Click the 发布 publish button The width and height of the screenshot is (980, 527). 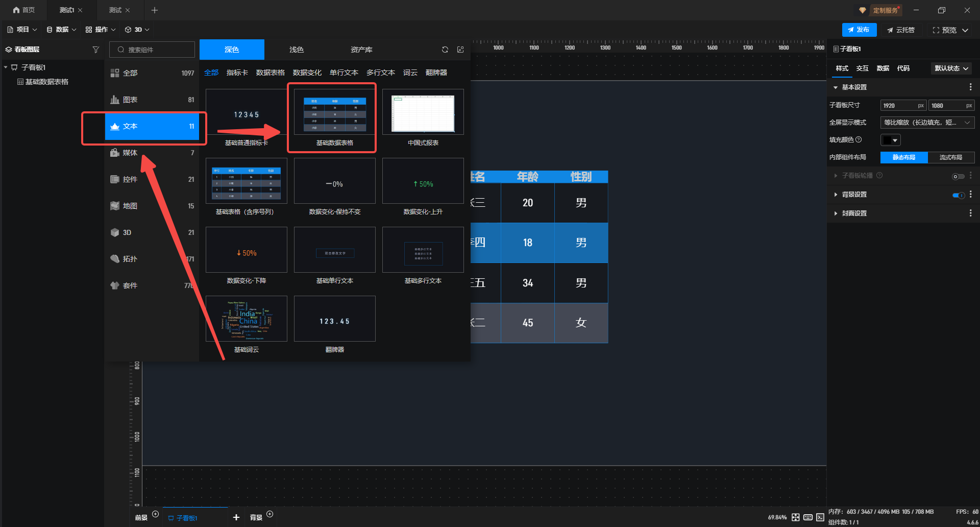(x=859, y=30)
